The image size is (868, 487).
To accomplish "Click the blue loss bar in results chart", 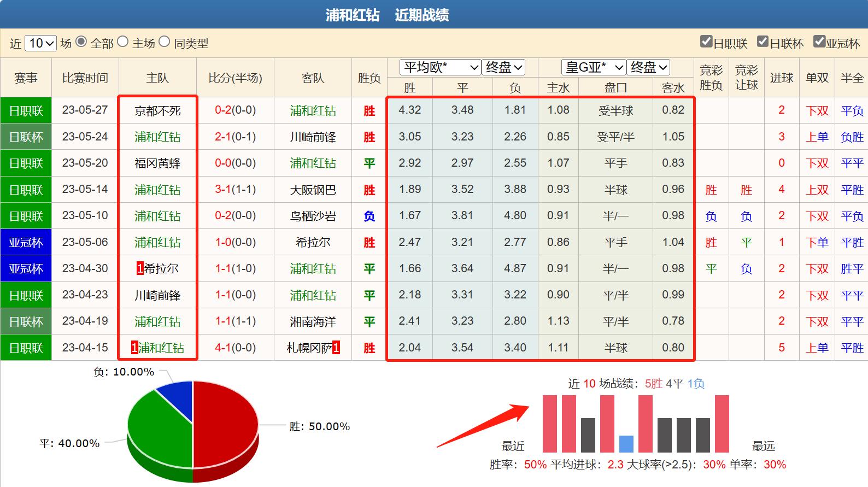I will tap(626, 444).
